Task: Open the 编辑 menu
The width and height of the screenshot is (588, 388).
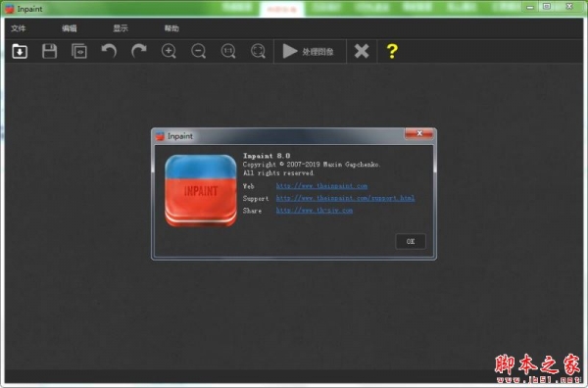Action: tap(70, 28)
